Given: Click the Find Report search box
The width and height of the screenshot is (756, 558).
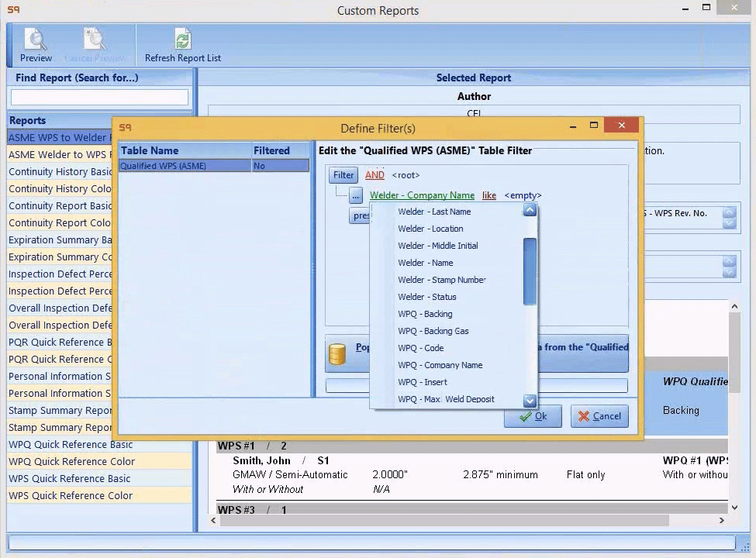Looking at the screenshot, I should coord(99,98).
